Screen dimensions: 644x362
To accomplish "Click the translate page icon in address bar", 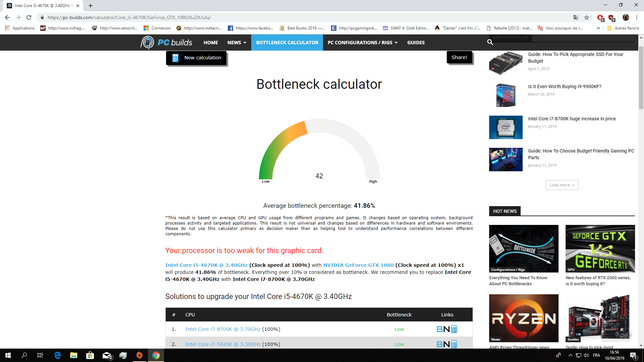I will coord(576,17).
